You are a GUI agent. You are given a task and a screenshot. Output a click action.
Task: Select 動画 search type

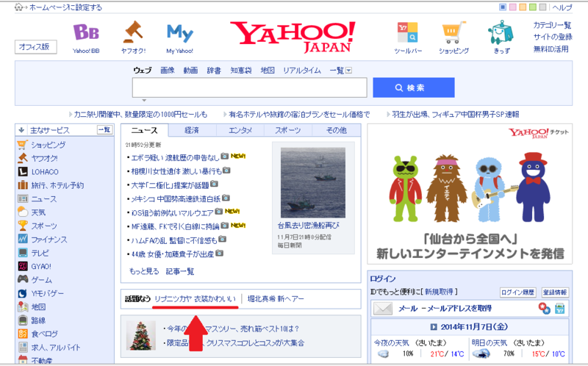coord(190,70)
